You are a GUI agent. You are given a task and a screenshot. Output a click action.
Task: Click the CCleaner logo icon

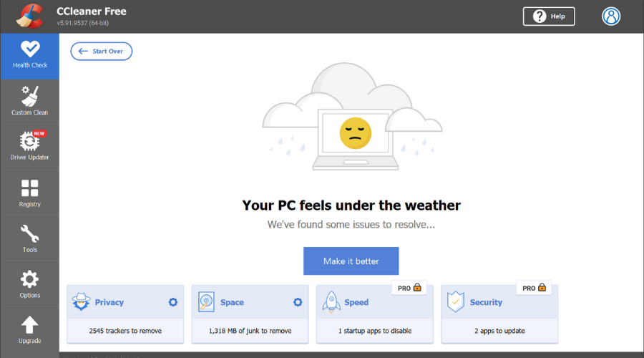pyautogui.click(x=29, y=16)
